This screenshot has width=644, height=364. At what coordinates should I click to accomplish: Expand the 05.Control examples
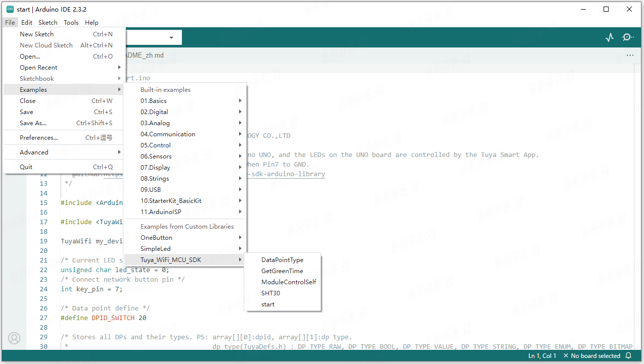(185, 145)
